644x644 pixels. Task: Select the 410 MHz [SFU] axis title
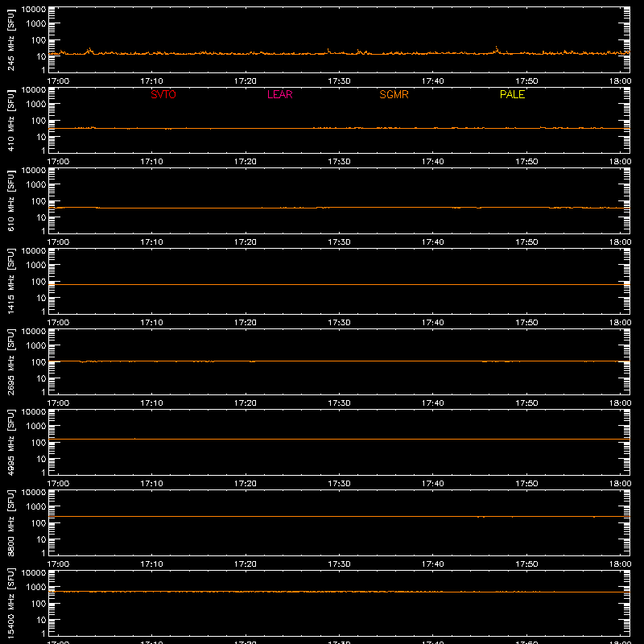10,120
